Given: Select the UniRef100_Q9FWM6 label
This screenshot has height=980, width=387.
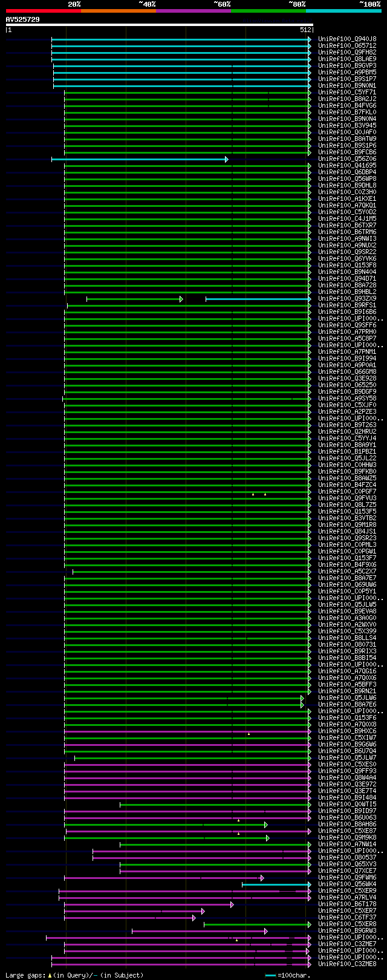Looking at the screenshot, I should click(x=347, y=877).
